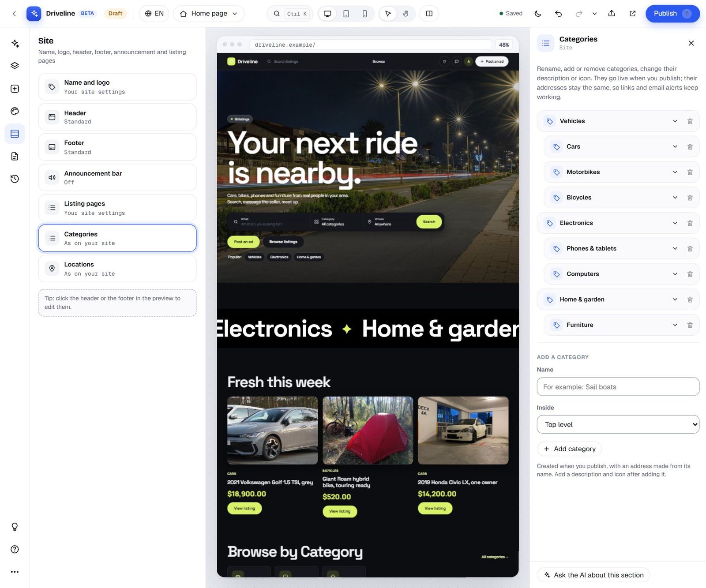The image size is (706, 588).
Task: Select the hand pan tool
Action: pyautogui.click(x=406, y=14)
